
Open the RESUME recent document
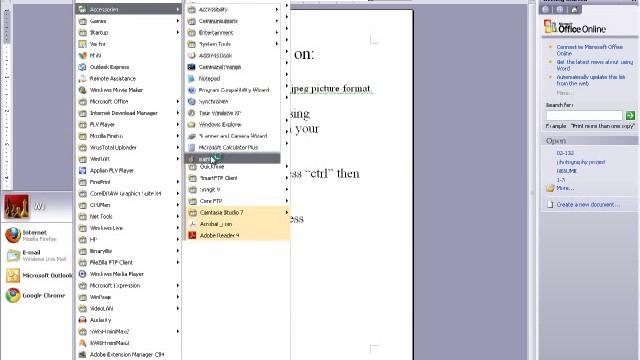[567, 171]
